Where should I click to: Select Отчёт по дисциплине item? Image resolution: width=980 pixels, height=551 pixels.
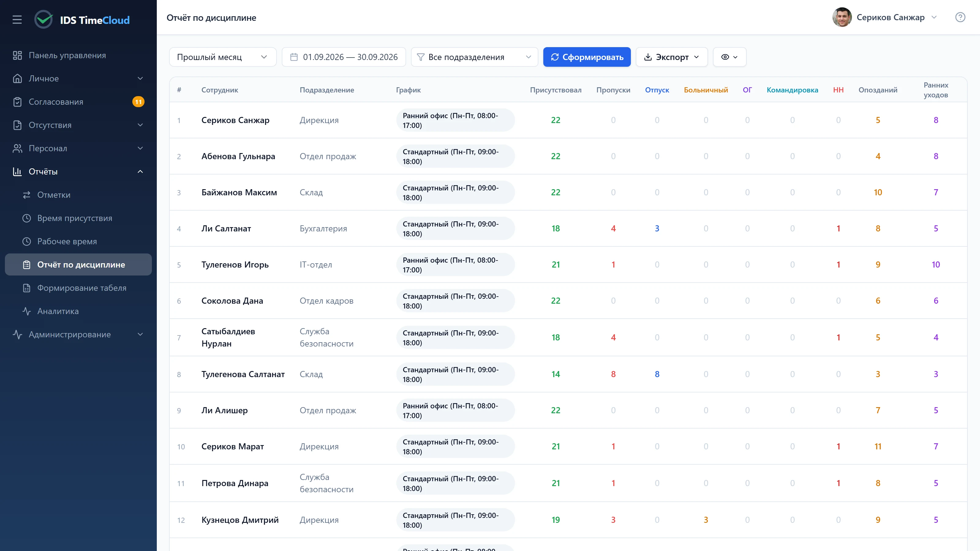[x=78, y=265]
